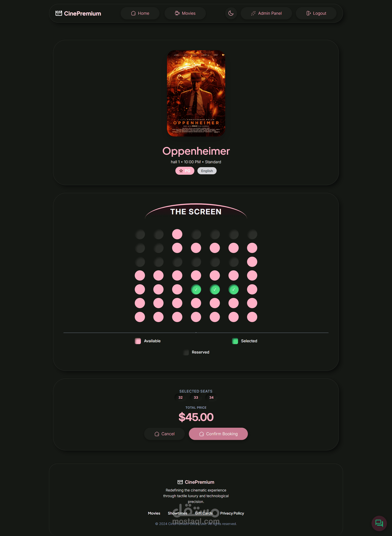392x536 pixels.
Task: Select the only available seat in the first row
Action: [177, 234]
